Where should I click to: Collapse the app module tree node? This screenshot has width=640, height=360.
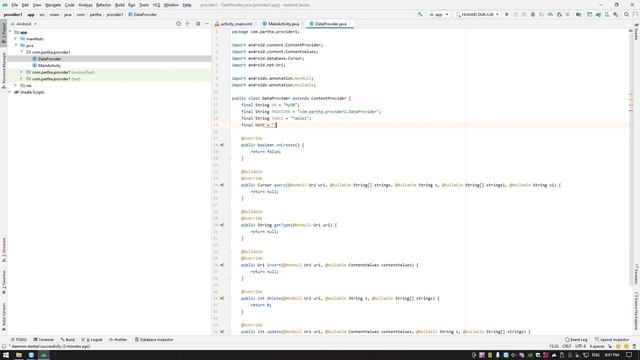tap(10, 32)
